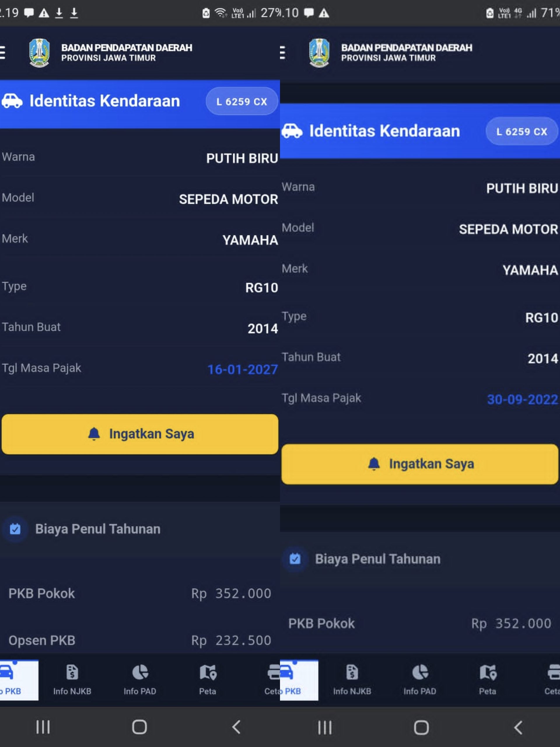The image size is (560, 747).
Task: Click the Jawa Timur emblem on the 30-09-2022 screen
Action: pos(319,53)
